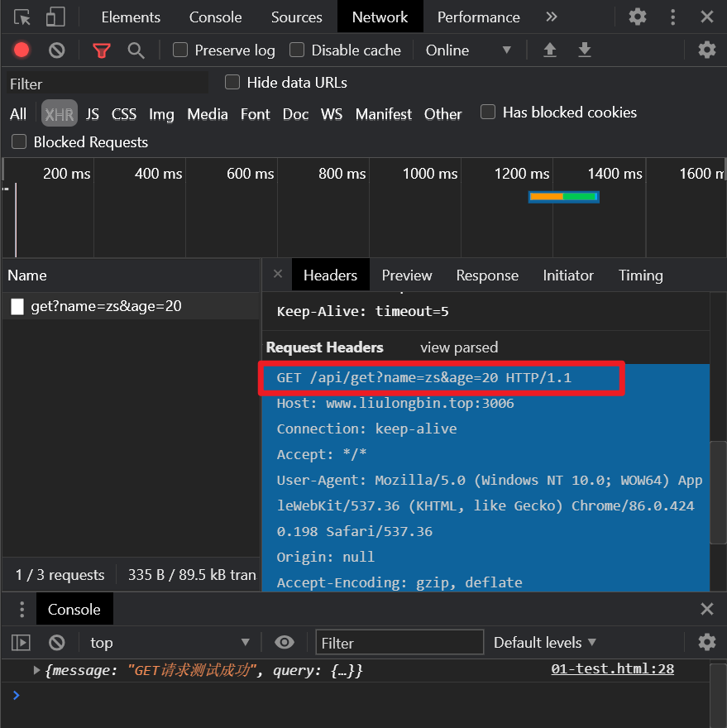Open network search with magnifier icon
The image size is (727, 728).
136,50
